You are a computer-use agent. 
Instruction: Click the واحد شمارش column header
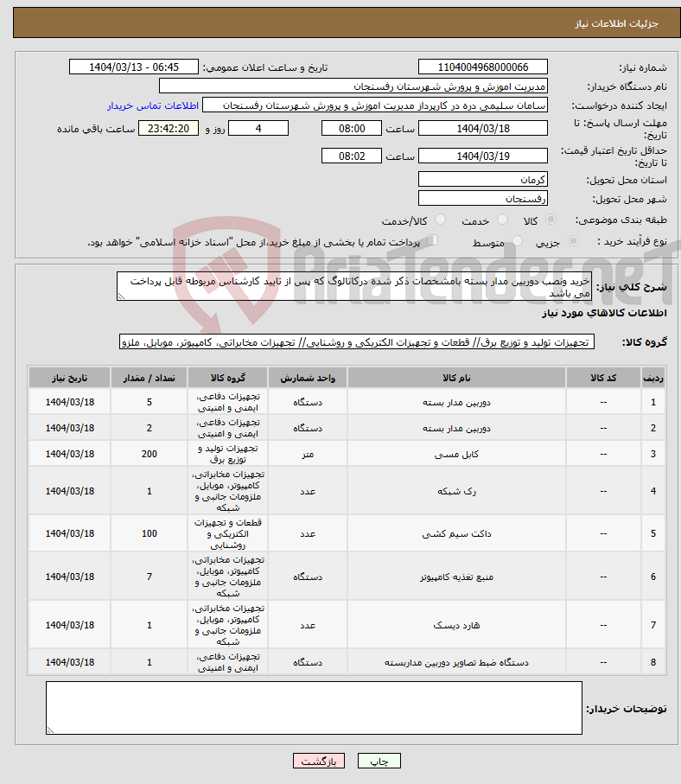(308, 378)
